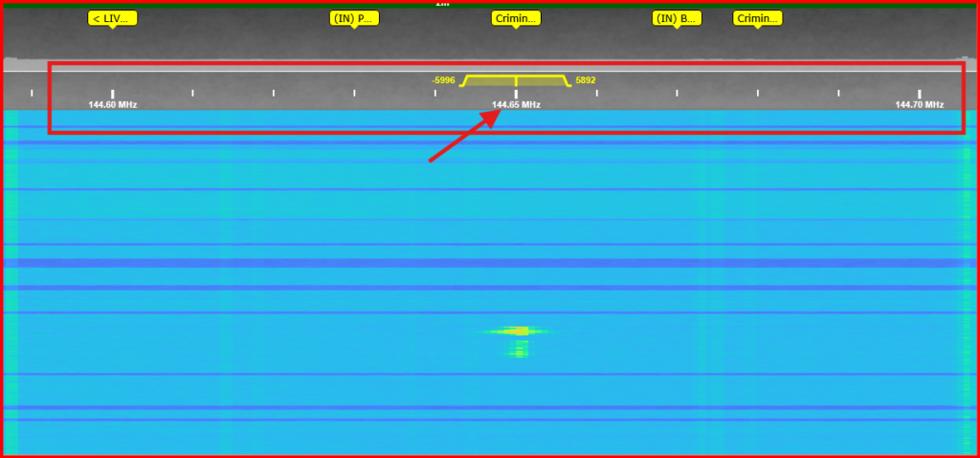
Task: Click the green strip at waterfall's right edge
Action: pyautogui.click(x=969, y=287)
